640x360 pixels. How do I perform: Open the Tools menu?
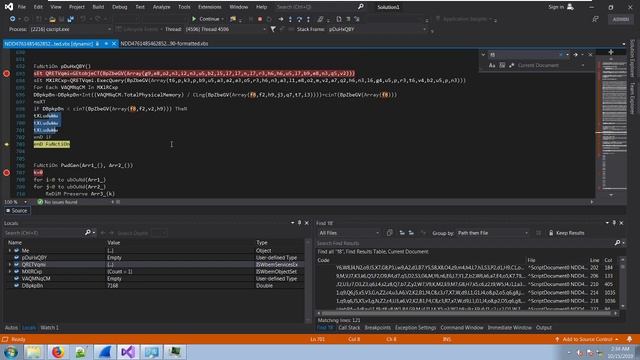pyautogui.click(x=184, y=7)
